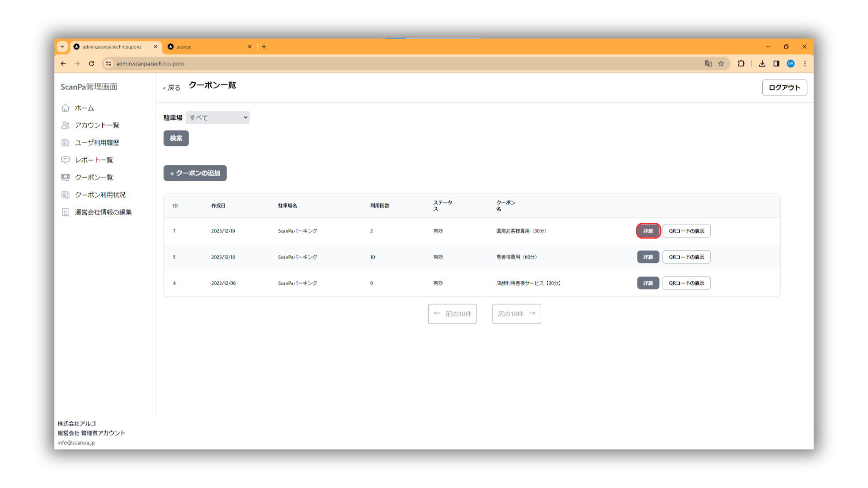868x488 pixels.
Task: Bookmark this page with the star icon
Action: tap(721, 64)
